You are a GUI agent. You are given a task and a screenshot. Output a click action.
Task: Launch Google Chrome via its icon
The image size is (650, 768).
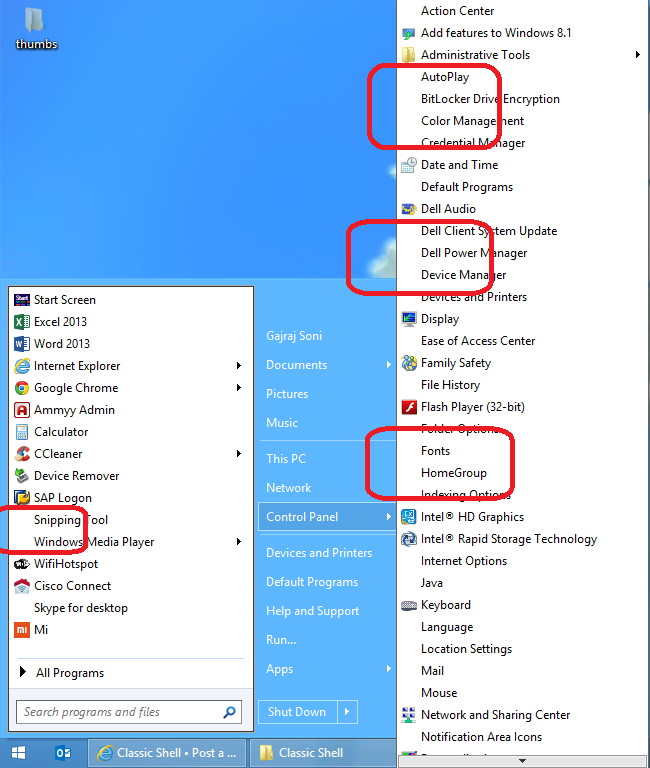pos(22,388)
